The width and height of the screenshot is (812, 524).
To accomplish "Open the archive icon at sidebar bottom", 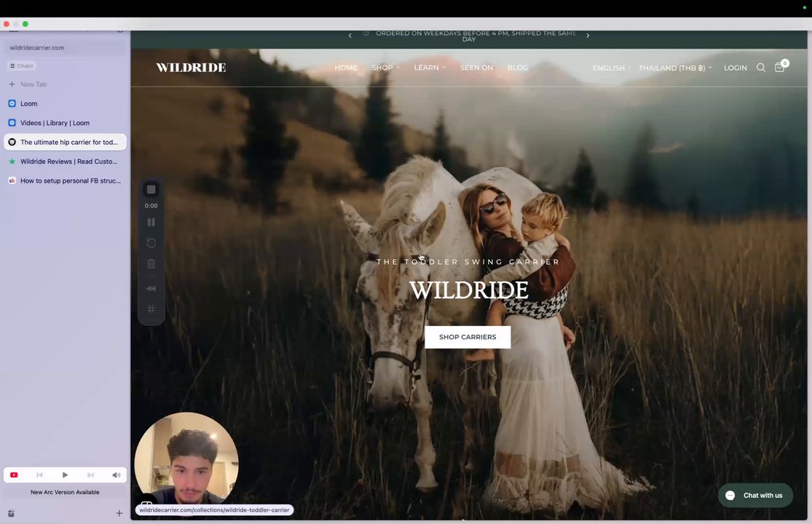I will [12, 513].
